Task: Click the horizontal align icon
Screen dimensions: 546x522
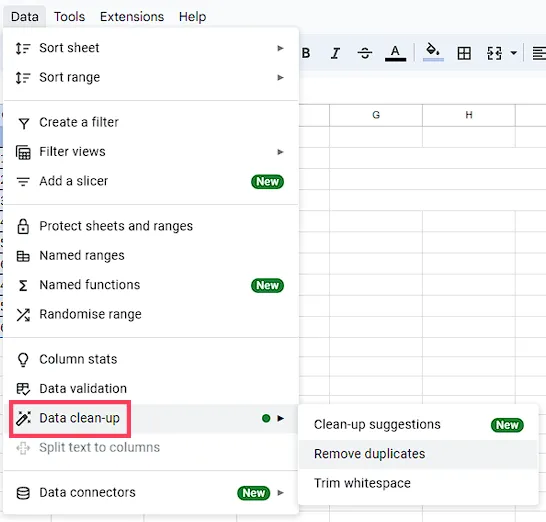Action: 539,53
